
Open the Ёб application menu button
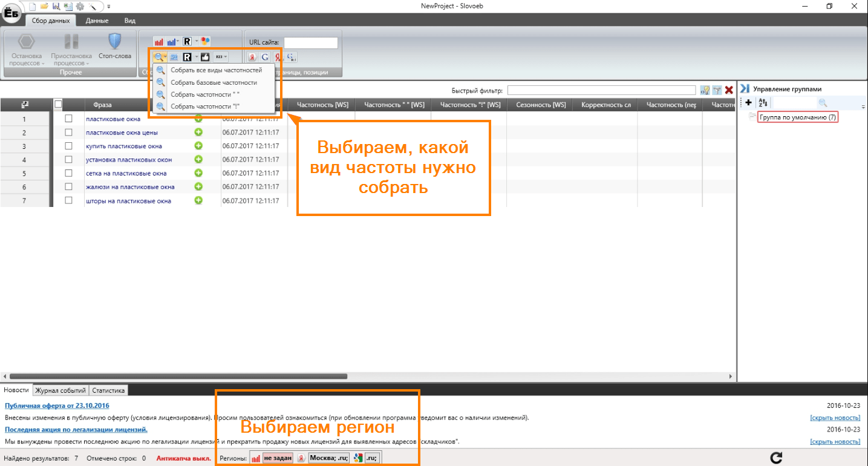(x=11, y=13)
